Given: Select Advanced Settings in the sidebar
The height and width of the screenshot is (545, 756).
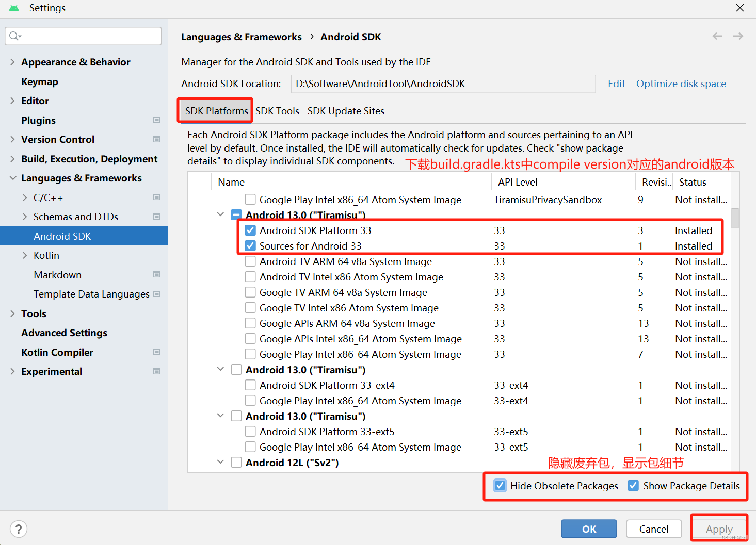Looking at the screenshot, I should (64, 333).
